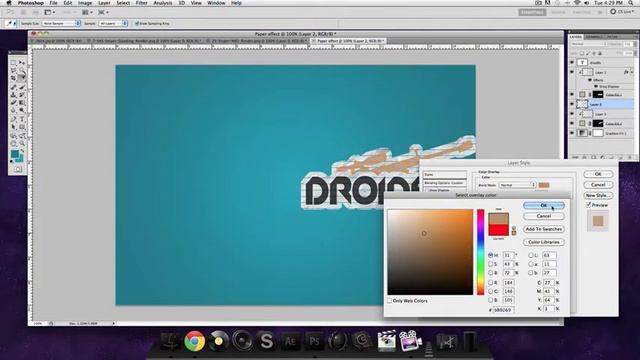Select the Dodge tool
This screenshot has width=640, height=360.
tap(22, 111)
